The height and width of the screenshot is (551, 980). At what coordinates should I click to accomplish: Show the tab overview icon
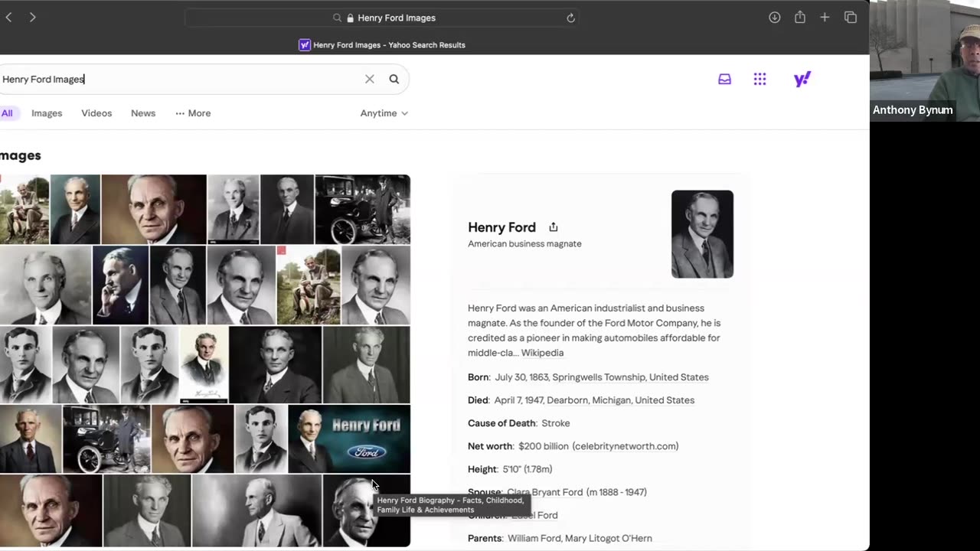point(851,17)
